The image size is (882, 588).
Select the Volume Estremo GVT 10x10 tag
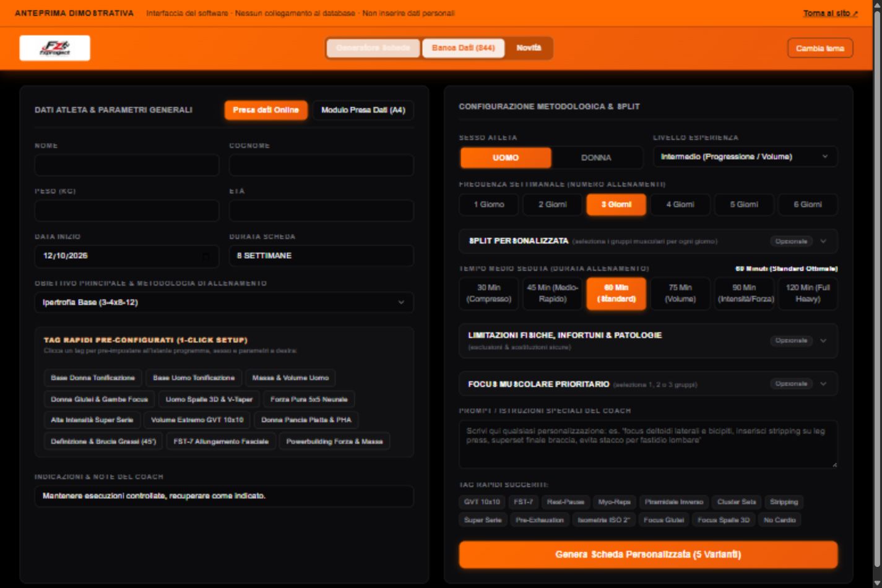(197, 420)
